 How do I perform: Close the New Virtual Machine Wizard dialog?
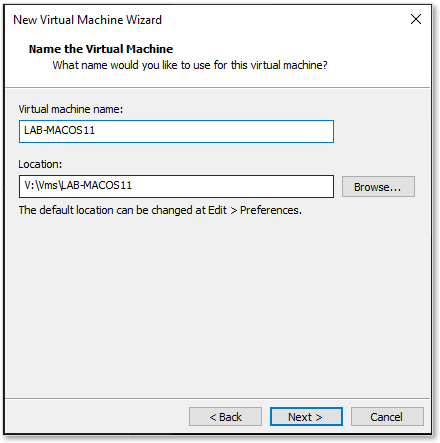coord(416,19)
